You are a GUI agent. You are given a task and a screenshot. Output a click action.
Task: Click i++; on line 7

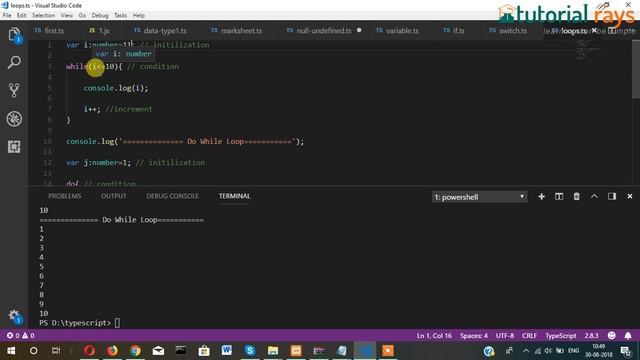pyautogui.click(x=92, y=109)
